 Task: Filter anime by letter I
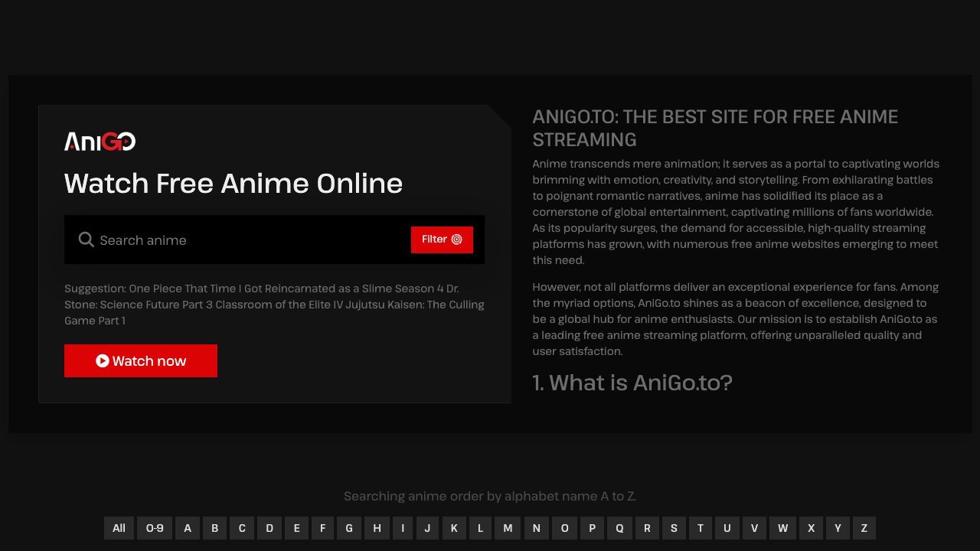[403, 528]
